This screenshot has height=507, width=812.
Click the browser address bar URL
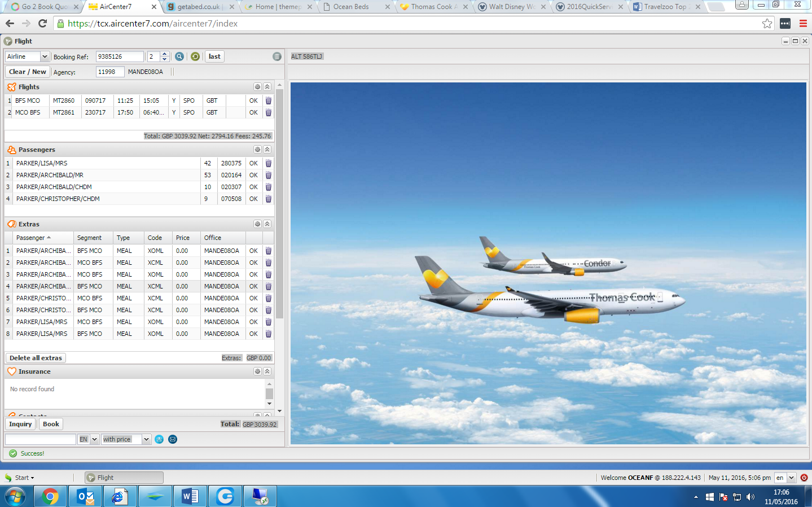click(x=152, y=24)
